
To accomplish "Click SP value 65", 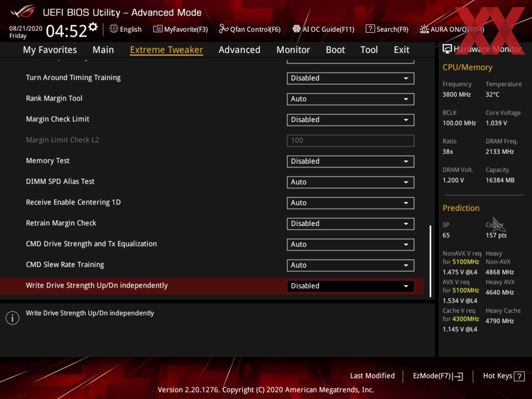I will (x=446, y=235).
